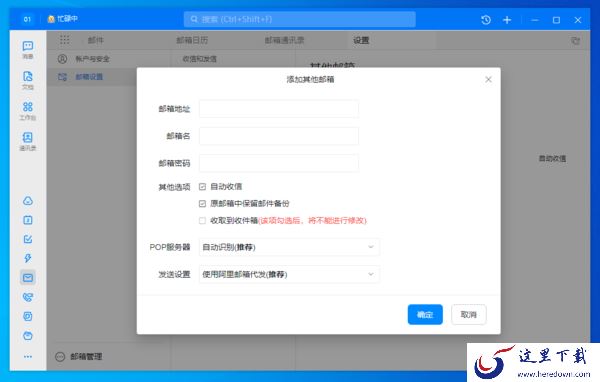Show more sidebar apps via three dots
Viewport: 600px width, 382px height.
click(x=28, y=356)
